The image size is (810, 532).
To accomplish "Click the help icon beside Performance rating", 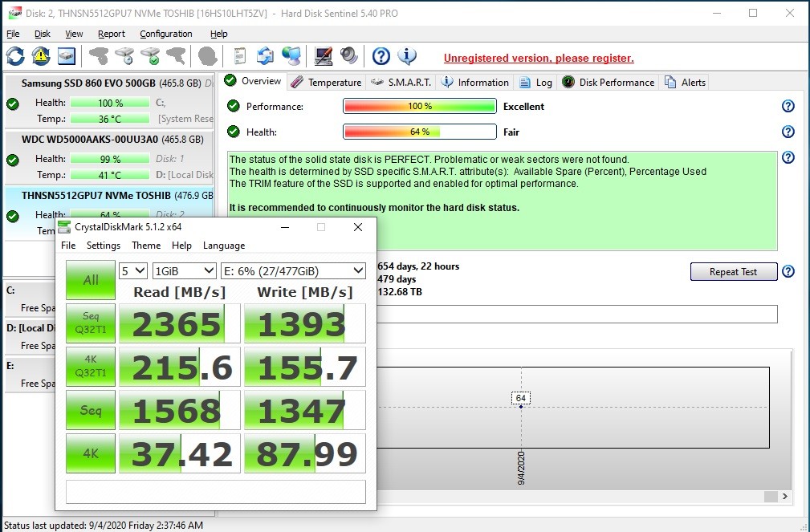I will point(788,107).
